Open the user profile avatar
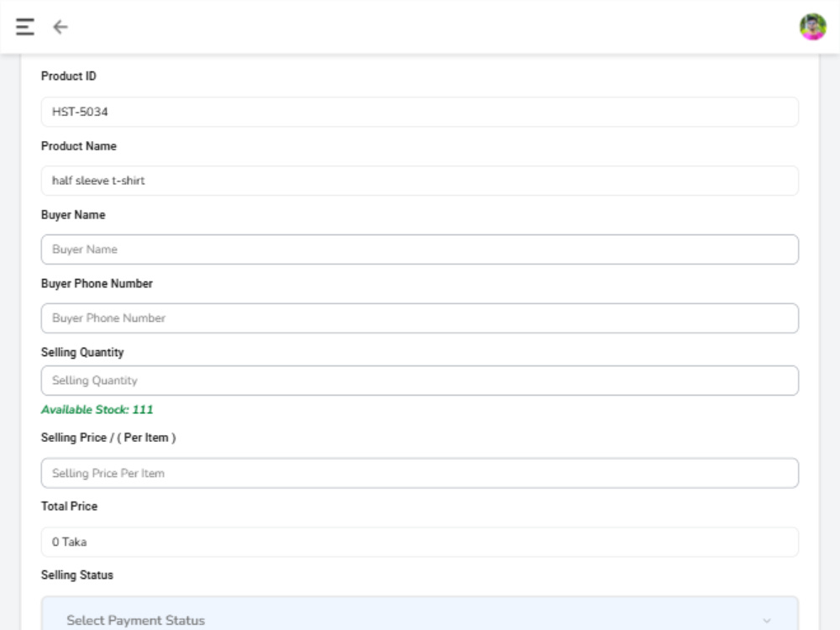 point(812,27)
